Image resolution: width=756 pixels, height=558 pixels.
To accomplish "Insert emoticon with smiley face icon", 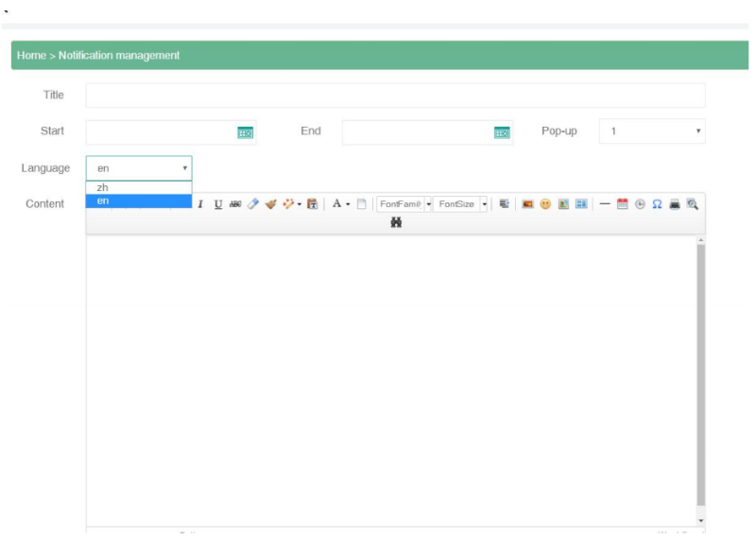I will click(x=545, y=204).
